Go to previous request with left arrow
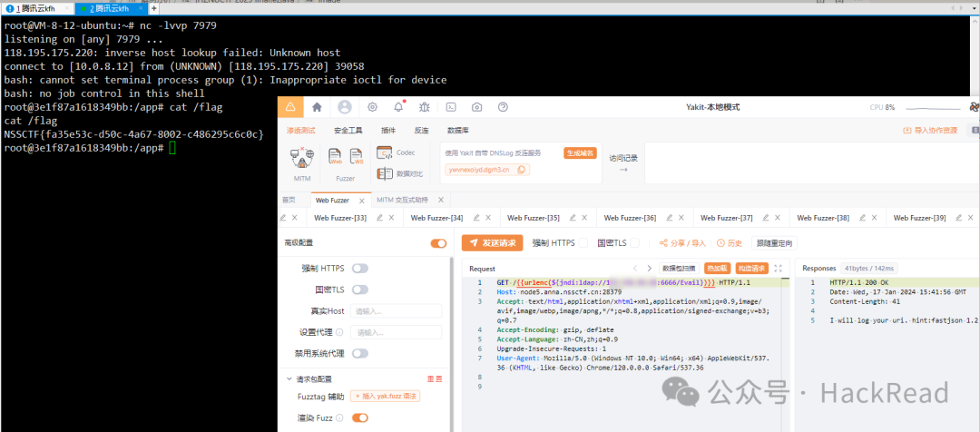Image resolution: width=980 pixels, height=432 pixels. click(635, 269)
